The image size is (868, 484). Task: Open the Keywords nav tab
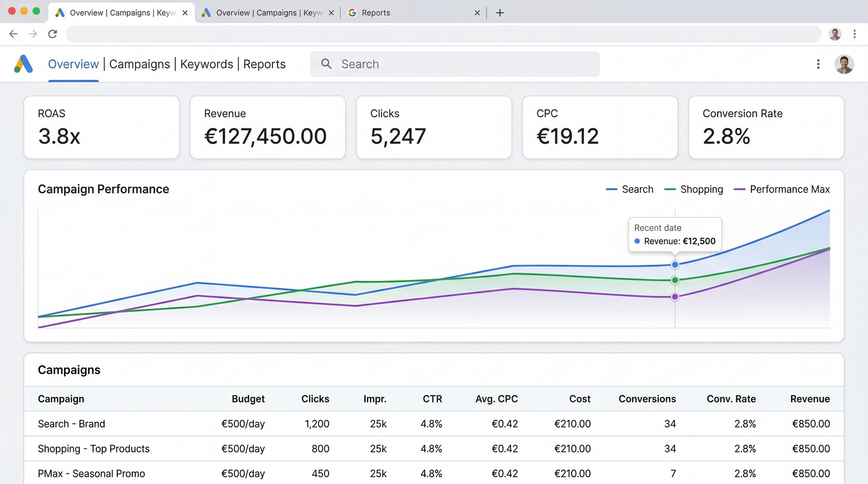pos(206,64)
